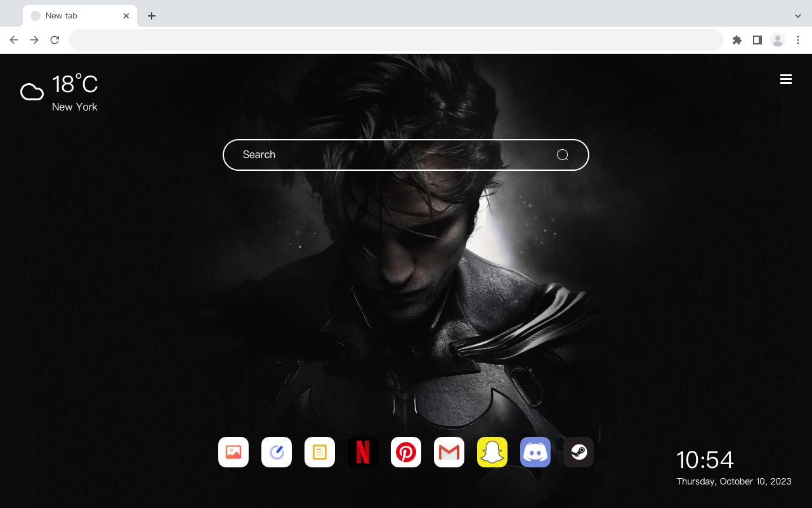Open the Chrome three-dot menu

pyautogui.click(x=798, y=40)
